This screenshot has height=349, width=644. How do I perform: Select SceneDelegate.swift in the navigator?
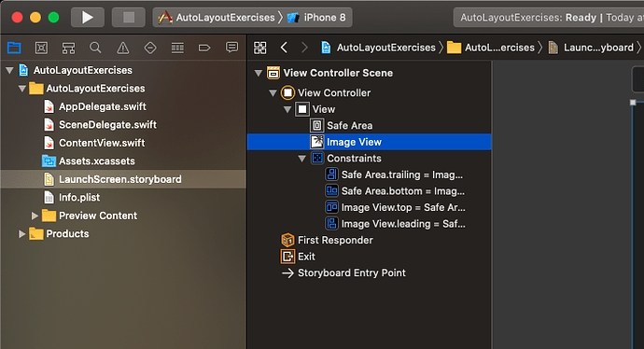click(100, 125)
